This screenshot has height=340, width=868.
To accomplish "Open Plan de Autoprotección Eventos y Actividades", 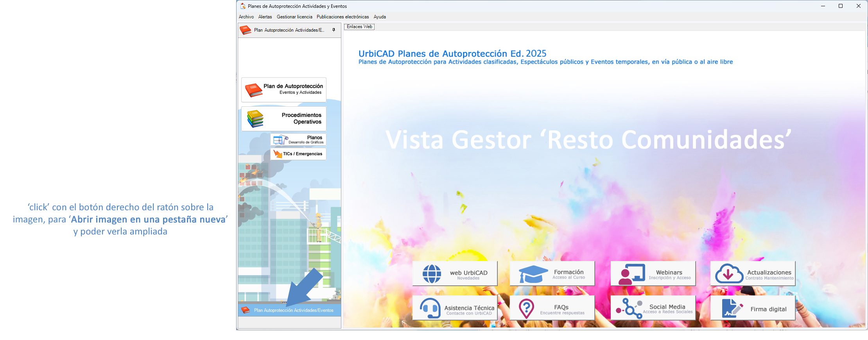I will click(x=284, y=89).
